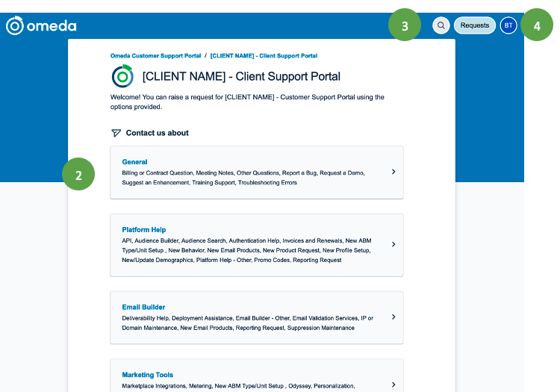560x392 pixels.
Task: Go to Omeda Customer Support Portal breadcrumb
Action: pyautogui.click(x=155, y=56)
